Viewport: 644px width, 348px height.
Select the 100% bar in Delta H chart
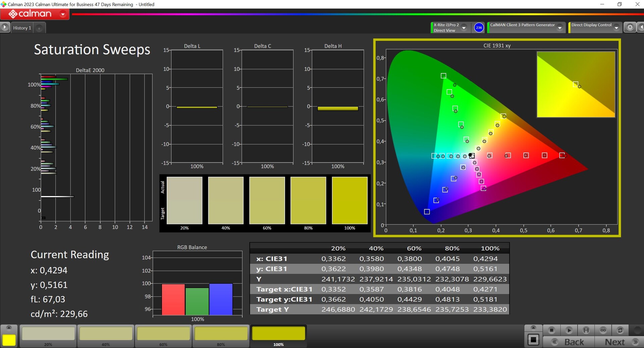pos(337,108)
